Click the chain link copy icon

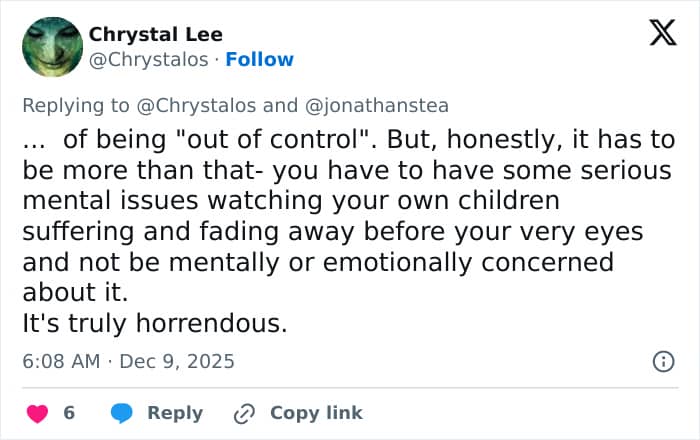click(x=245, y=413)
